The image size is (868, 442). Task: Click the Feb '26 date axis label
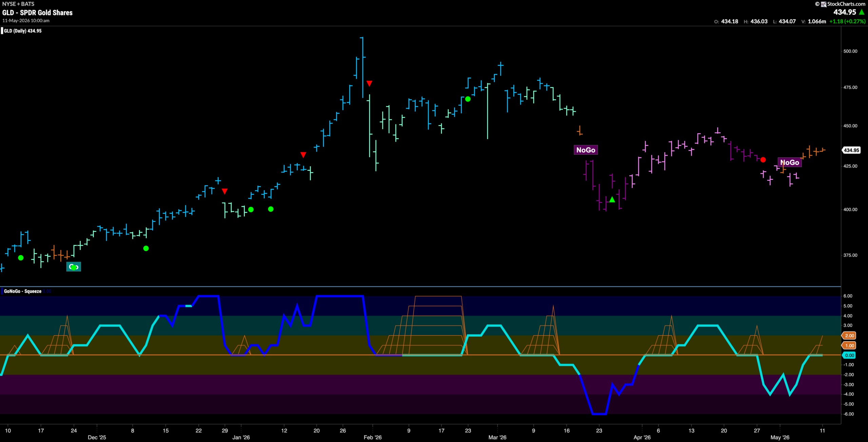click(x=373, y=437)
